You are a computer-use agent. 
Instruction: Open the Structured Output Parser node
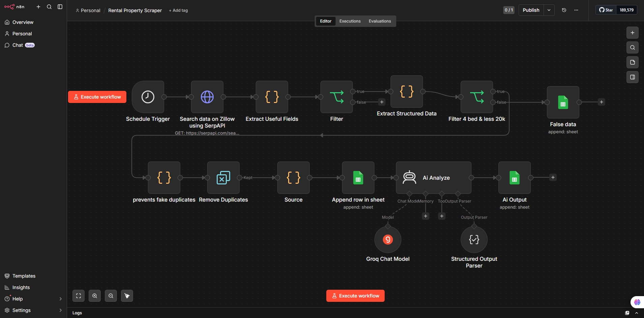point(474,240)
